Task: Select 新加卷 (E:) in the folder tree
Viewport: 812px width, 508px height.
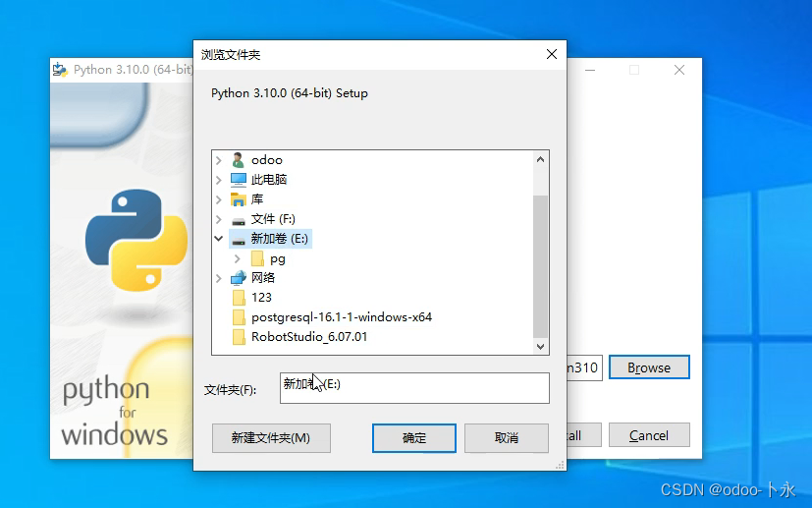Action: point(280,239)
